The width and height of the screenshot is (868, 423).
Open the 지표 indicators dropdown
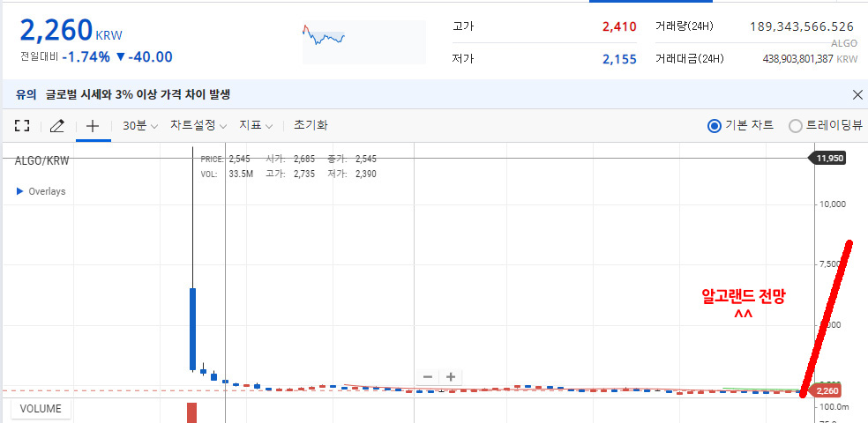pyautogui.click(x=256, y=125)
